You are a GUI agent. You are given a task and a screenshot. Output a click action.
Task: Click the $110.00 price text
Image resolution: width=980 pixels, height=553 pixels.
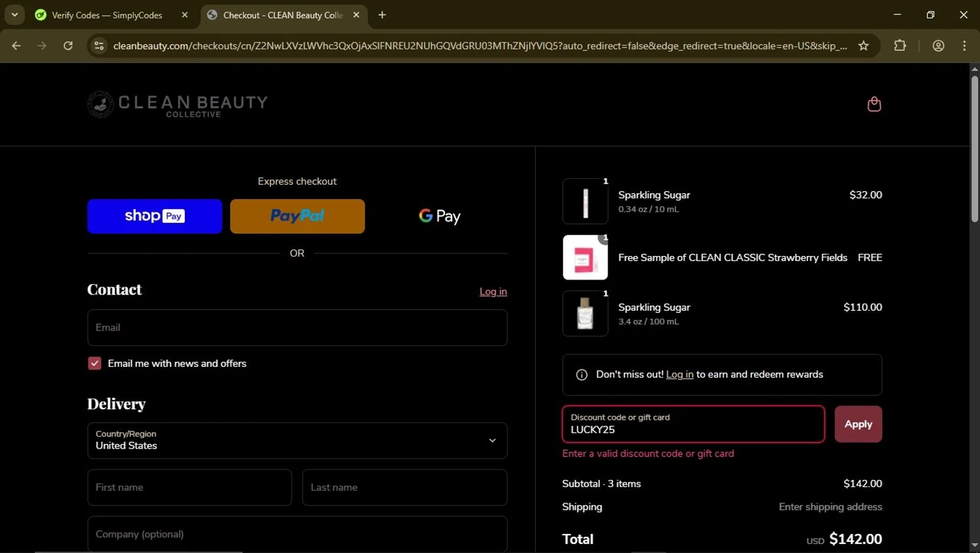(862, 308)
